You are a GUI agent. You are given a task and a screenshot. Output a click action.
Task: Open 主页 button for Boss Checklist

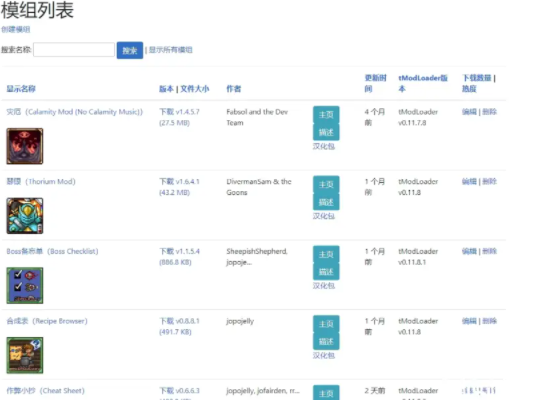coord(326,254)
